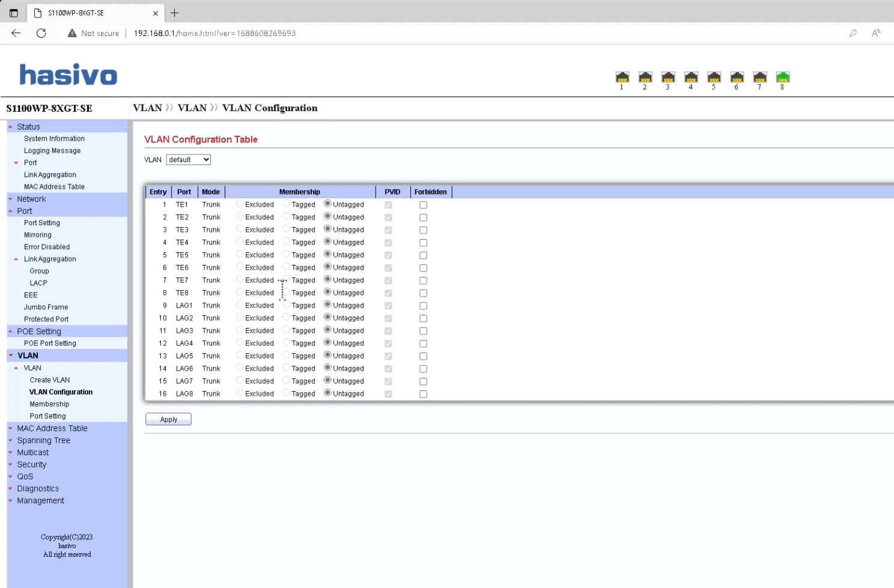The width and height of the screenshot is (894, 588).
Task: Check the Forbidden box for TE1
Action: click(423, 205)
